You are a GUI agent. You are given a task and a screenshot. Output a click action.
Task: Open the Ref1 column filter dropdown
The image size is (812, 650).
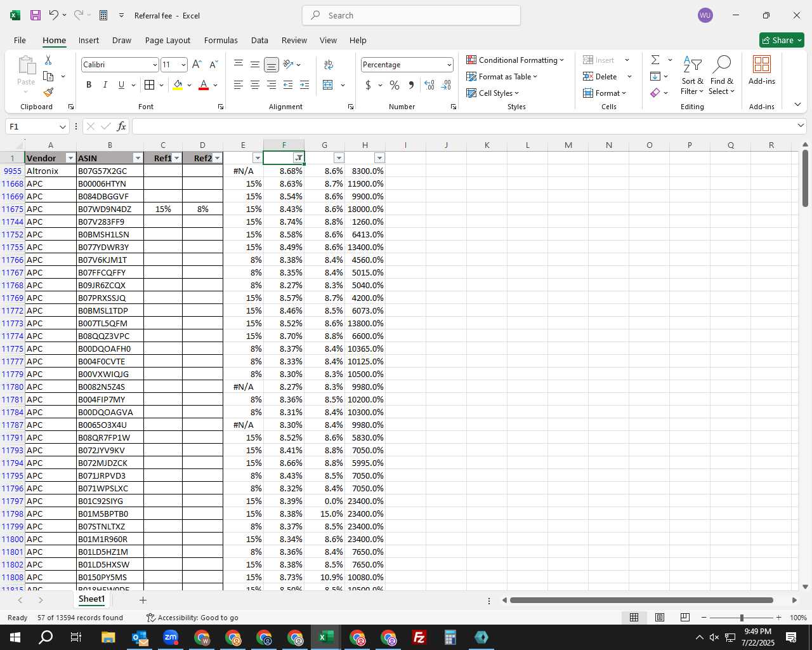click(x=177, y=158)
